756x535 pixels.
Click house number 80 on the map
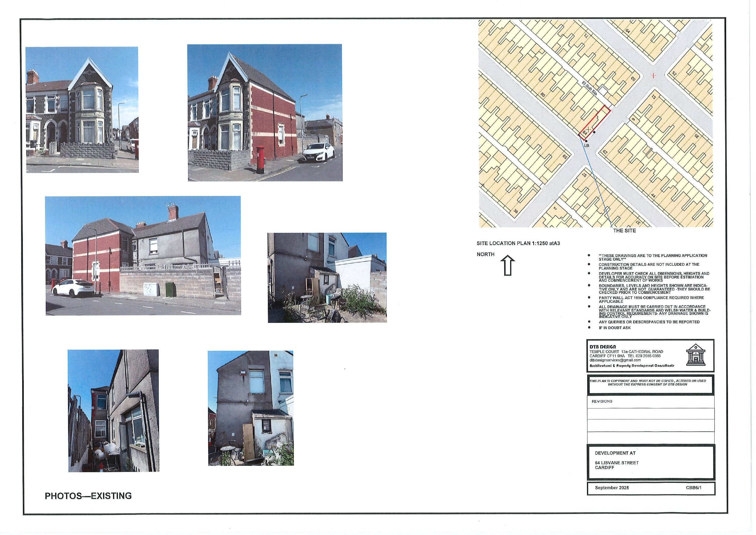point(542,95)
